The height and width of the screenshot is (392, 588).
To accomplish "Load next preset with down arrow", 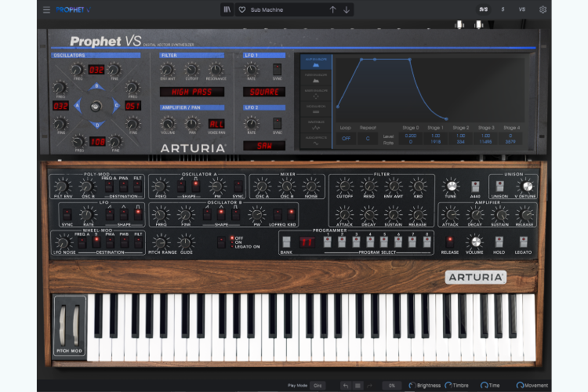I will pos(347,9).
